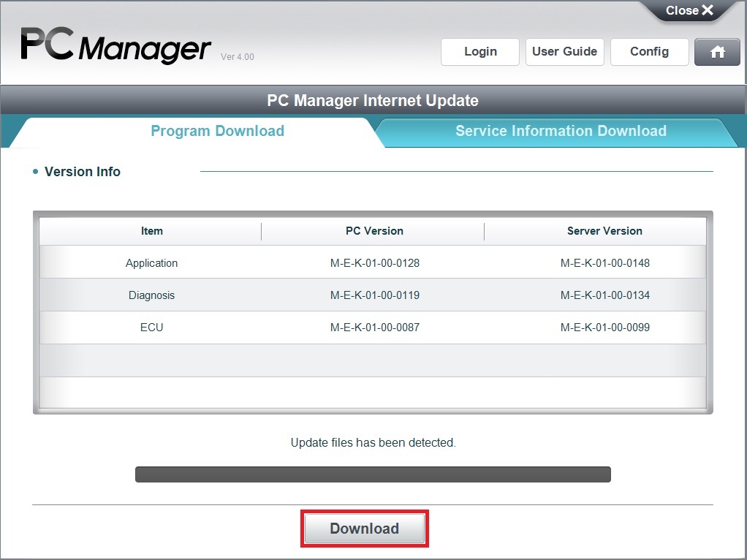Select the Diagnosis row label
The height and width of the screenshot is (560, 747).
tap(151, 295)
